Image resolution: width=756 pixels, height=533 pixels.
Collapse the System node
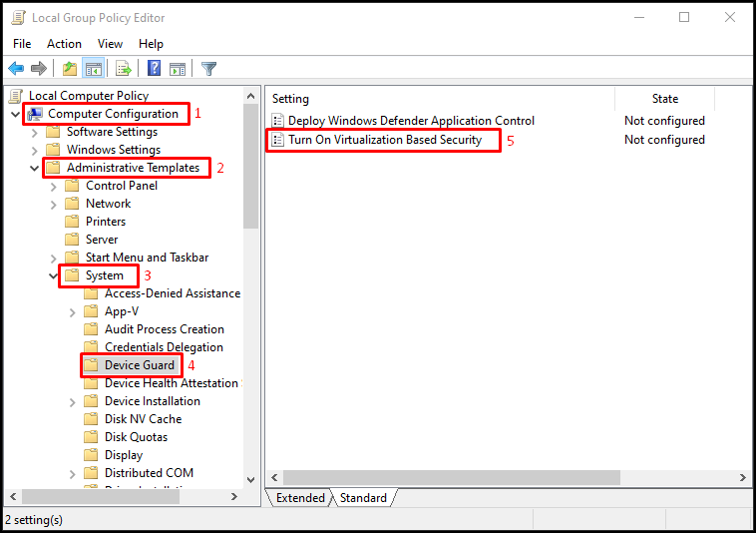click(54, 275)
